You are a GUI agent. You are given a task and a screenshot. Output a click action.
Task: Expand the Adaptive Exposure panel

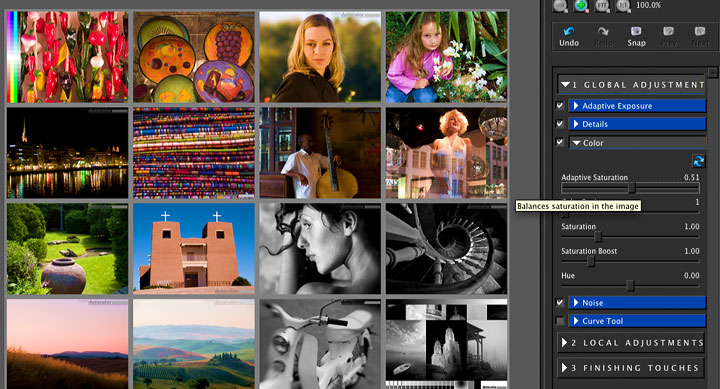(637, 106)
